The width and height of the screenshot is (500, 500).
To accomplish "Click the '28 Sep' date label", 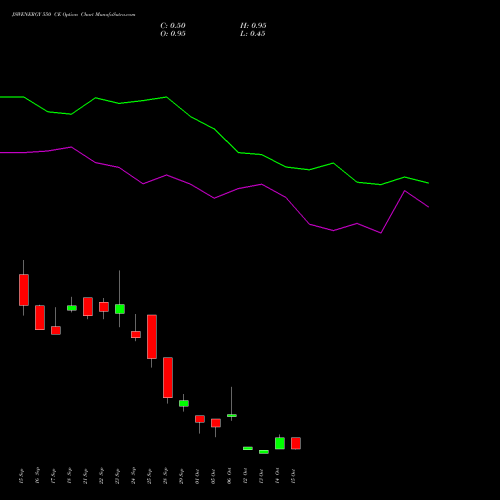I will 166,476.
